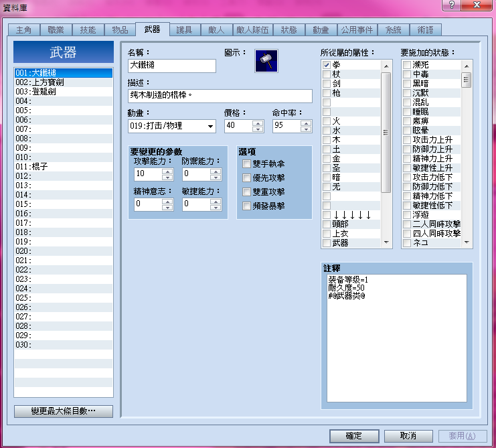
Task: Decrease the 命中率 value with down arrow
Action: click(306, 129)
